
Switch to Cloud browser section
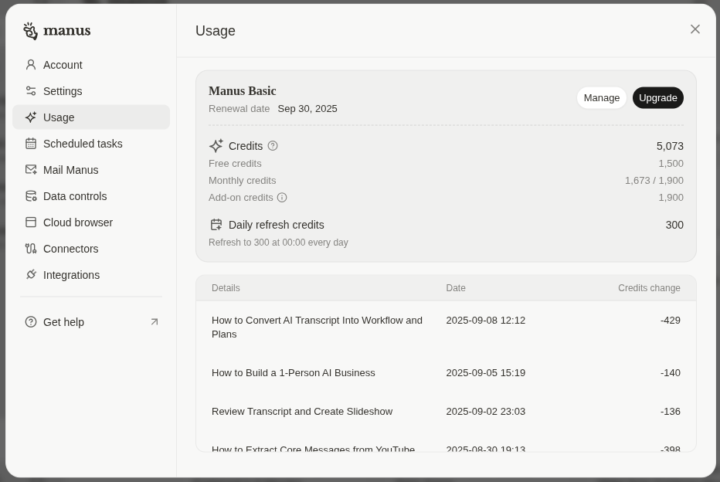click(x=91, y=222)
